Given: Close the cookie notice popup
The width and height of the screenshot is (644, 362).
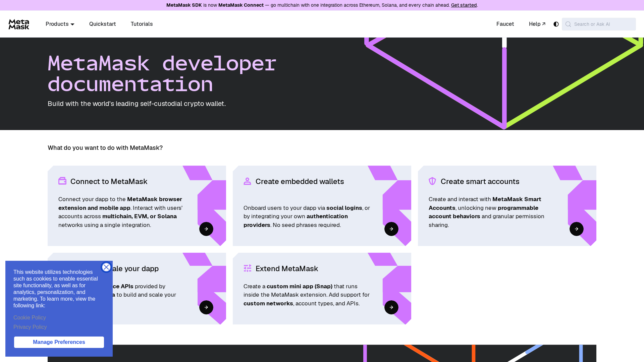Looking at the screenshot, I should click(106, 267).
